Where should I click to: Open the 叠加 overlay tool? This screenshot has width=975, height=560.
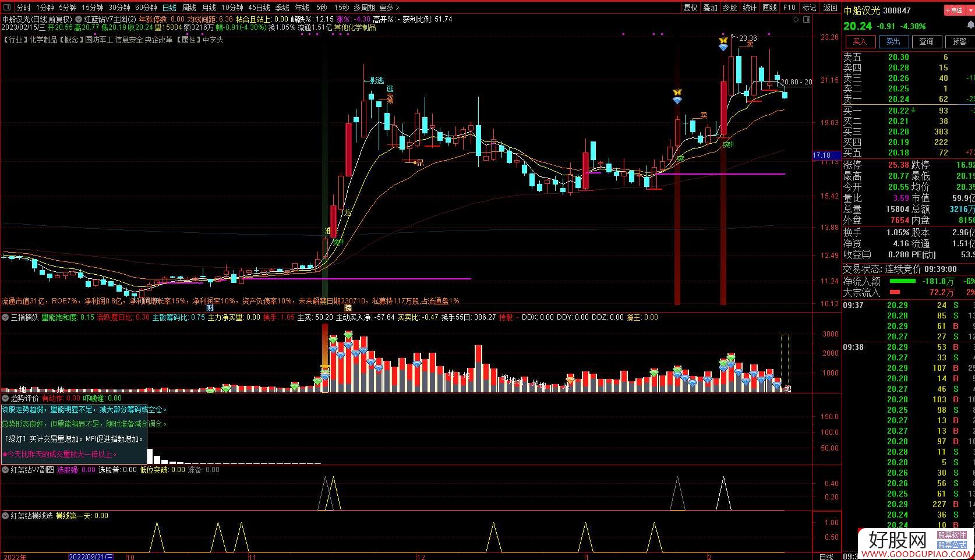point(710,8)
